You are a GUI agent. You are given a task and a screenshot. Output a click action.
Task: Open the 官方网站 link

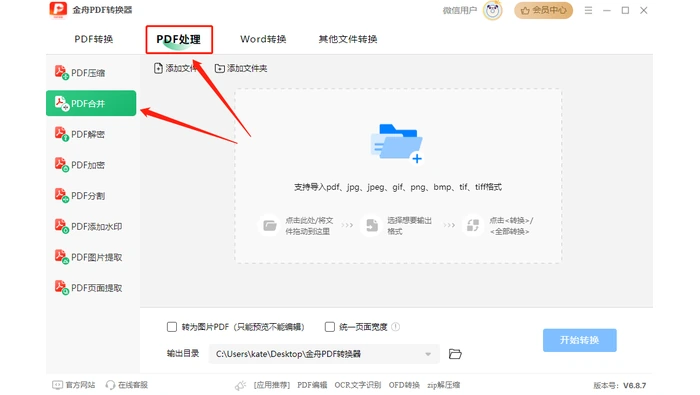coord(74,385)
